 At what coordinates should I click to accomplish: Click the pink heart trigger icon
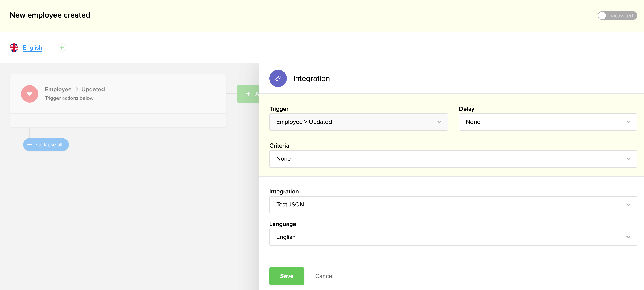point(29,94)
